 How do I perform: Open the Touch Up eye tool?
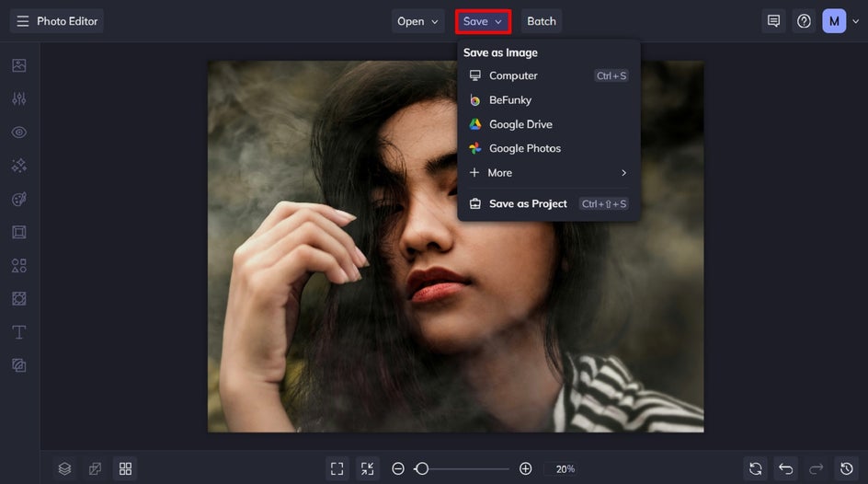19,133
